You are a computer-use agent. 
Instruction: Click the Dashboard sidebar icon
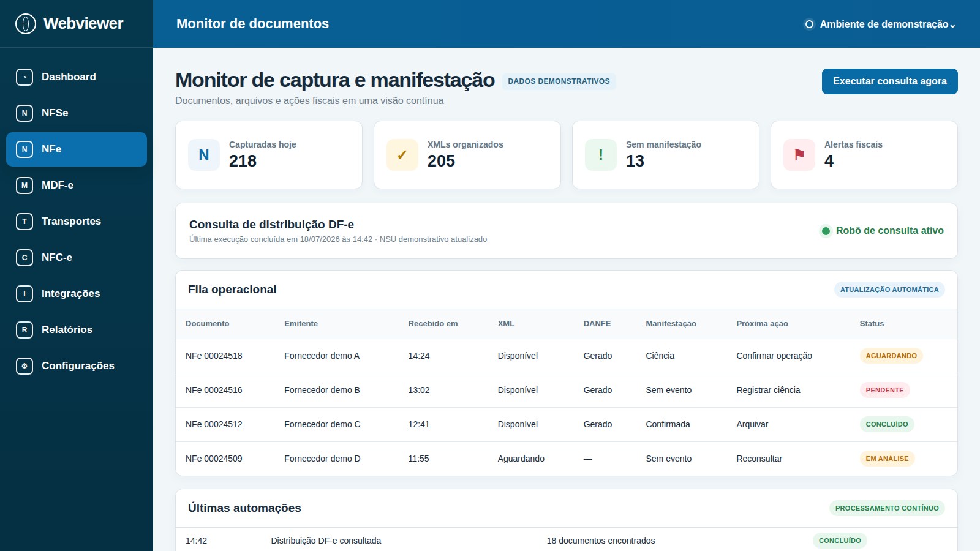24,77
